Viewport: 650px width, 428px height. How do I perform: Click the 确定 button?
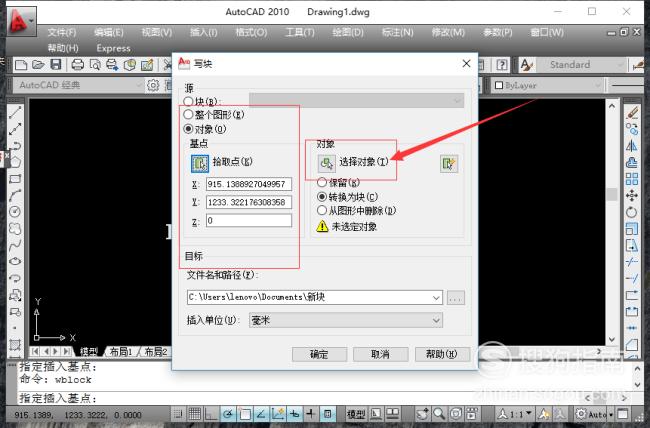coord(319,355)
